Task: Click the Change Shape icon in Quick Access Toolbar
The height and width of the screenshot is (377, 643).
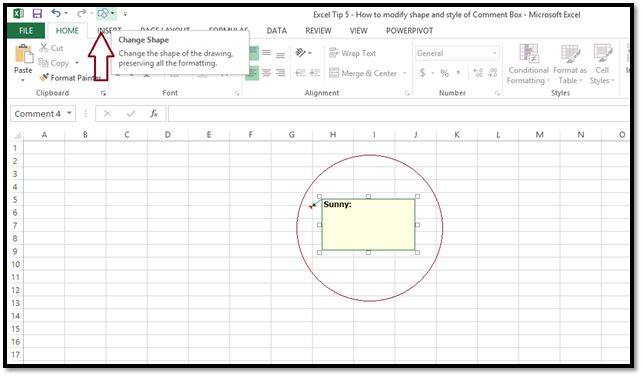Action: (x=103, y=14)
